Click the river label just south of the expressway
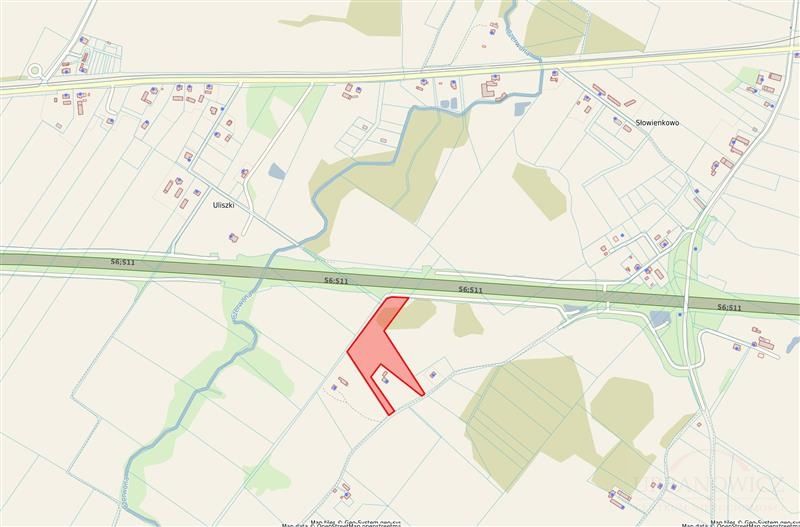This screenshot has height=527, width=800. 239,304
